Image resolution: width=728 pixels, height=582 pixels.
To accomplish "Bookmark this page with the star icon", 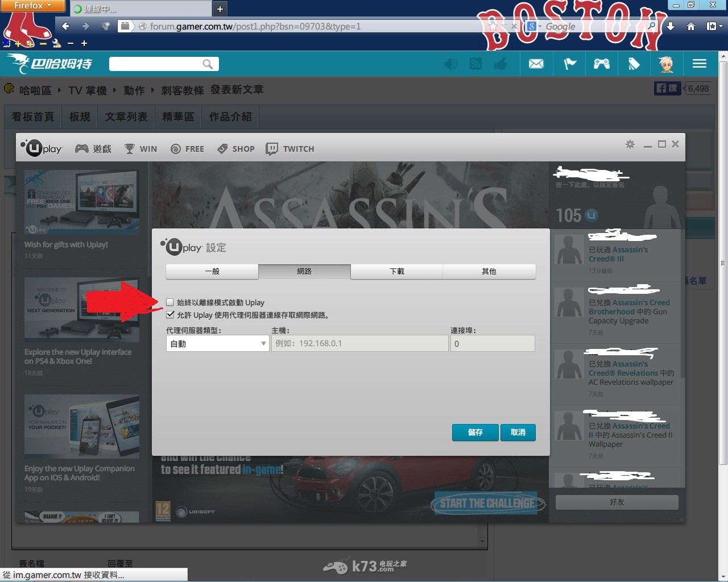I will [493, 26].
